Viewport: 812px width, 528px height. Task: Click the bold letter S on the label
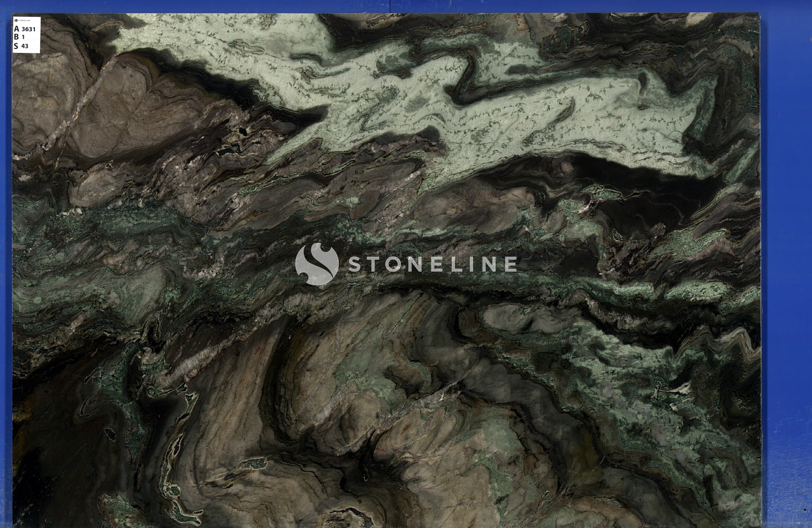click(x=16, y=46)
